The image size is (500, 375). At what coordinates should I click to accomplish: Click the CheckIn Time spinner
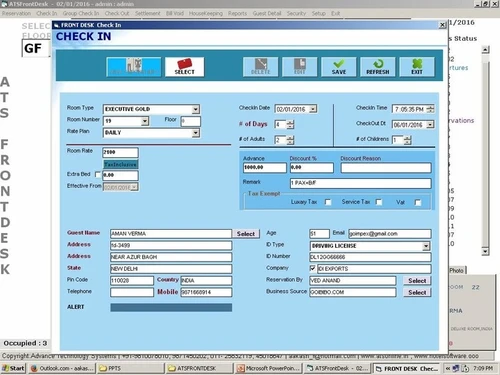click(430, 109)
